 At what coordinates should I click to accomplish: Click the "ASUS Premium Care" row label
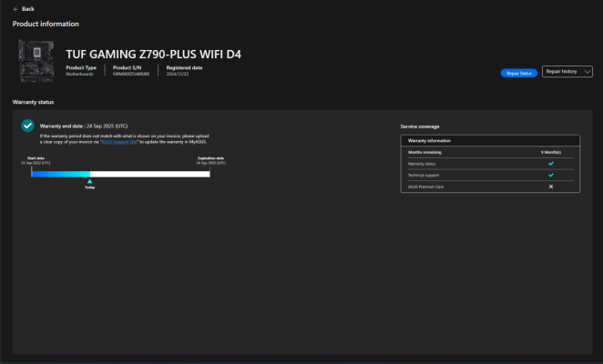(x=425, y=187)
